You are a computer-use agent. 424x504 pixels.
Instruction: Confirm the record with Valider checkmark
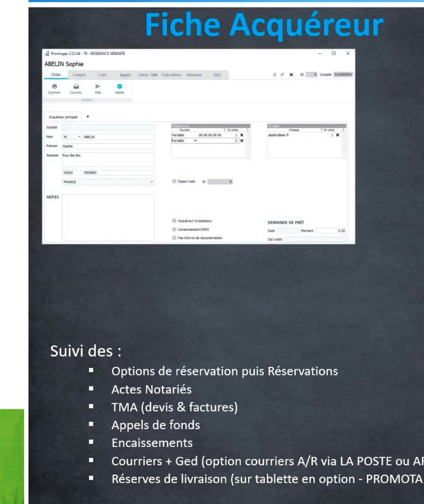(x=120, y=86)
